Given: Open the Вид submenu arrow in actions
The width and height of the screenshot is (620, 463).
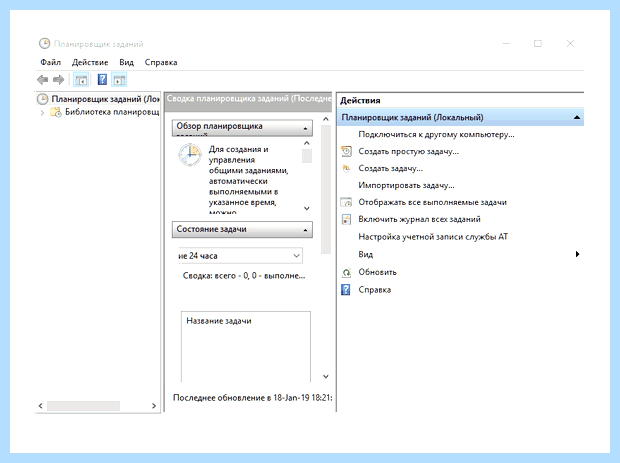Looking at the screenshot, I should coord(577,254).
